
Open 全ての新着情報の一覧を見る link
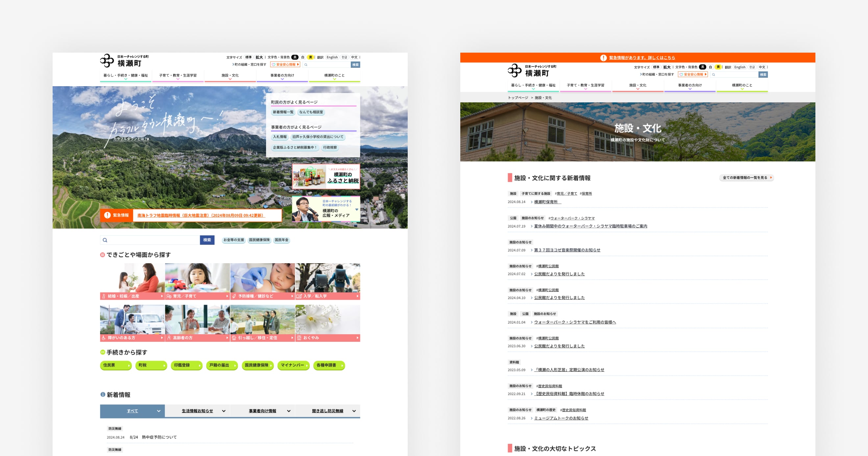pyautogui.click(x=746, y=178)
